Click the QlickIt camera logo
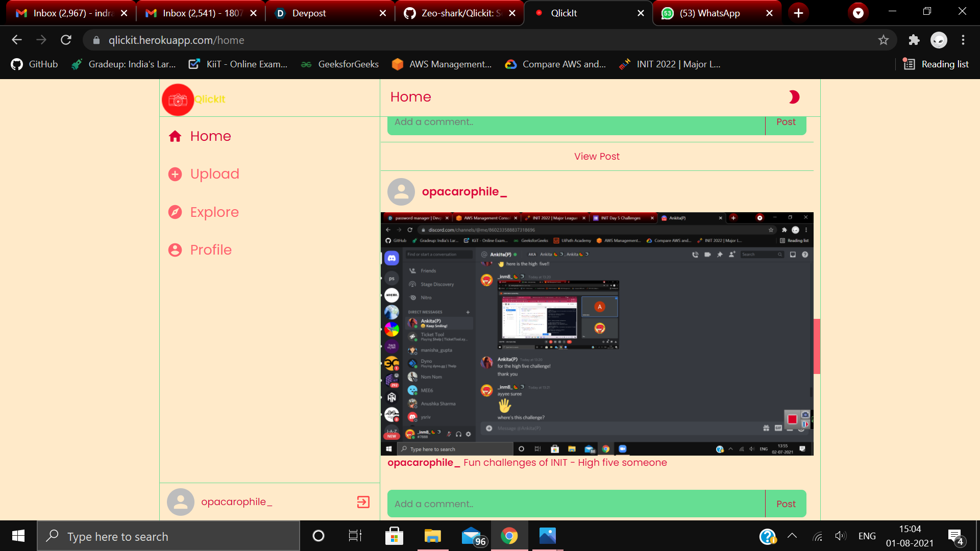This screenshot has width=980, height=551. 178,99
